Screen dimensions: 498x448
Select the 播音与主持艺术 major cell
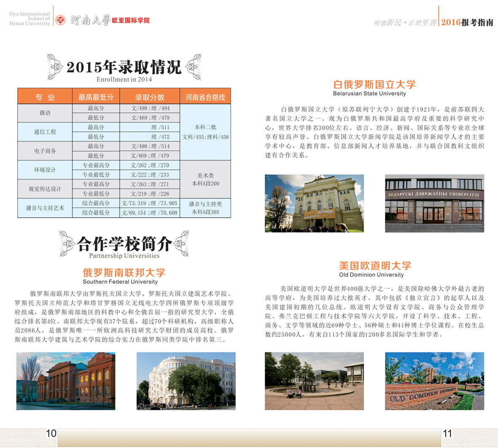45,208
